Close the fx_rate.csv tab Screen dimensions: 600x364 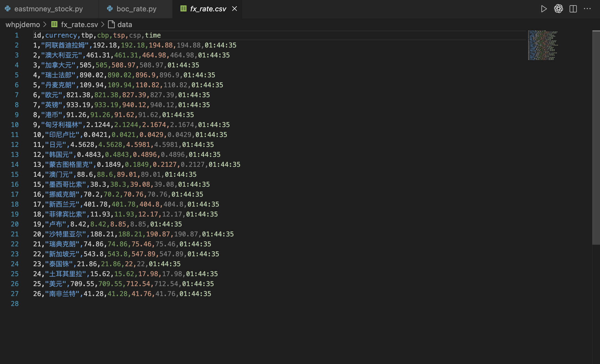235,9
